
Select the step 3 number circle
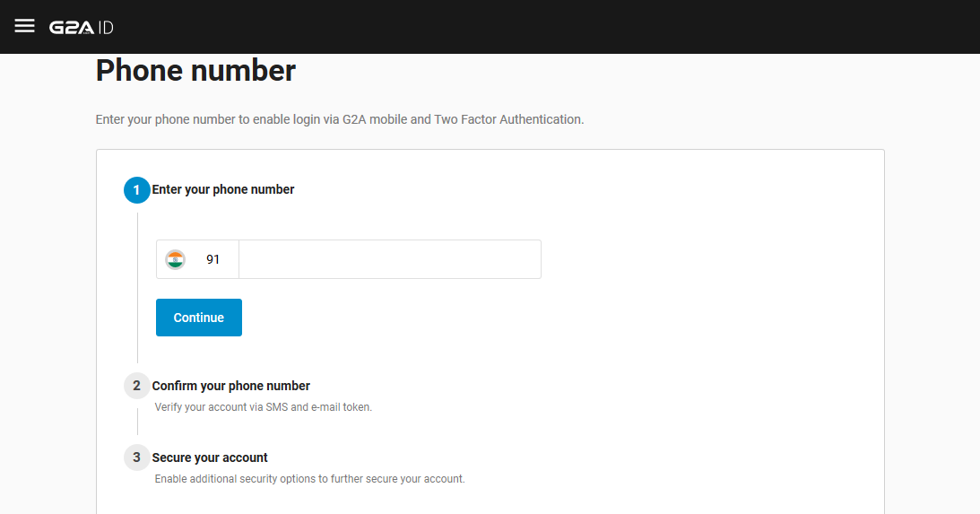(137, 457)
